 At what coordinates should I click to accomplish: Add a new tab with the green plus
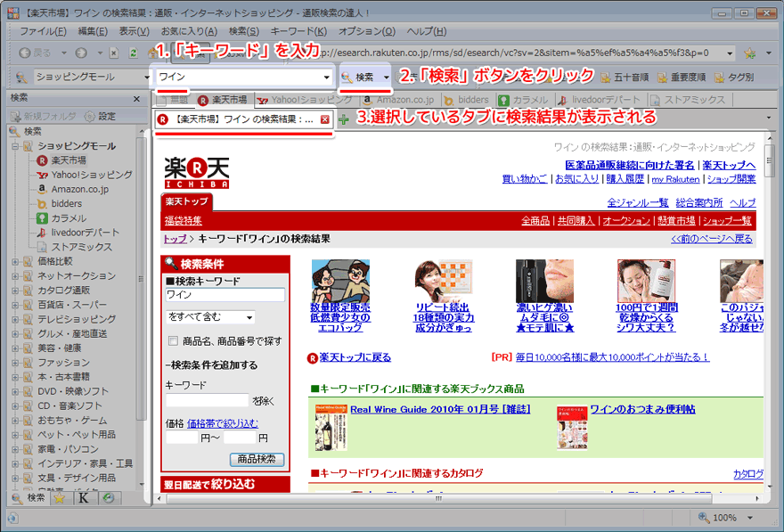[344, 119]
